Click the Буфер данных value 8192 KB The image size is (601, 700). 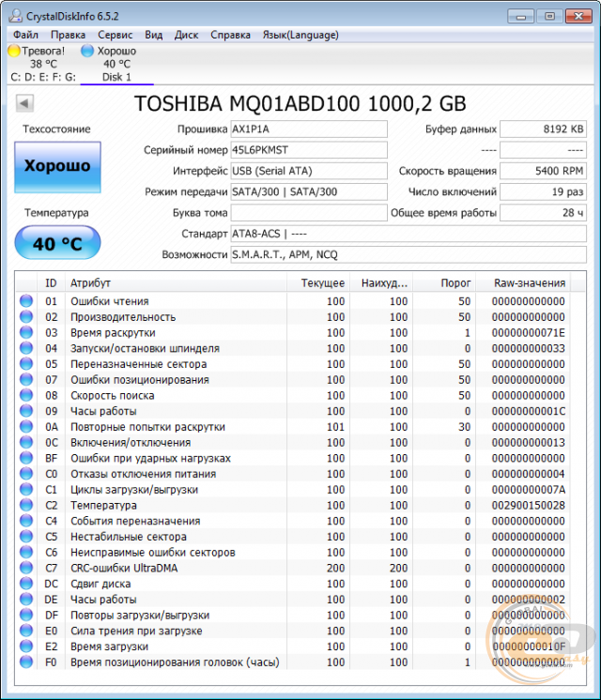click(x=543, y=129)
